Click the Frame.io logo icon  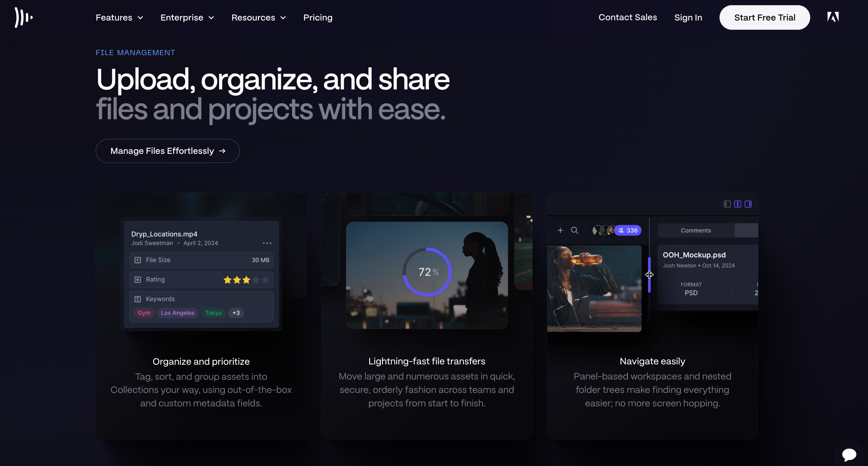[x=23, y=17]
